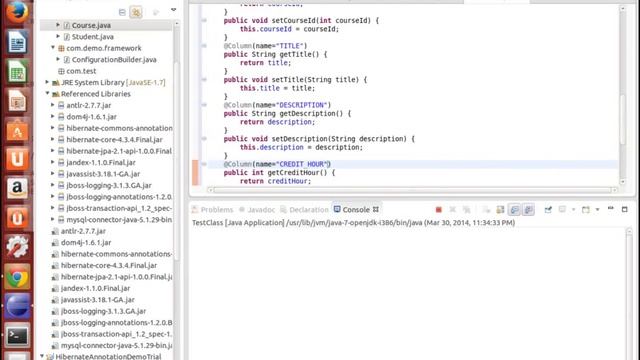This screenshot has height=360, width=640.
Task: Open Terminal from the dock
Action: point(17,336)
